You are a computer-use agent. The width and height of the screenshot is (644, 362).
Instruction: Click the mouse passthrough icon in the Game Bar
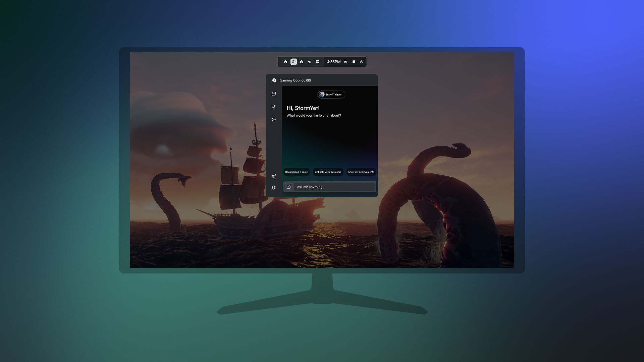click(354, 62)
